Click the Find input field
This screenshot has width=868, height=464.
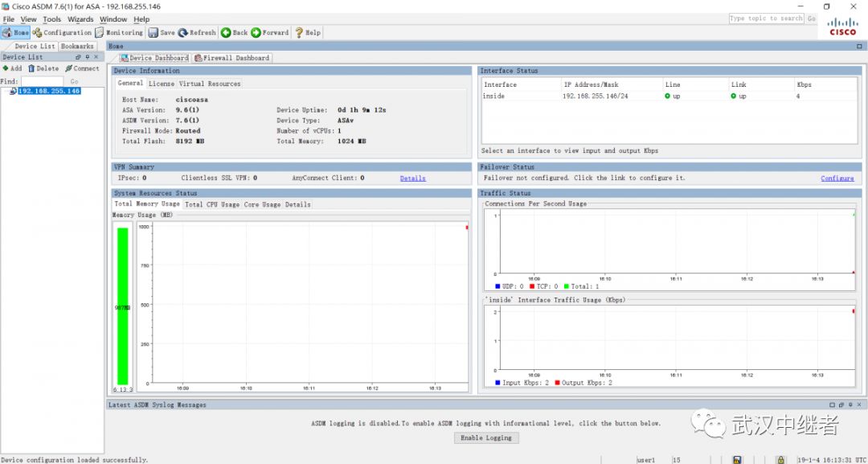pyautogui.click(x=42, y=81)
